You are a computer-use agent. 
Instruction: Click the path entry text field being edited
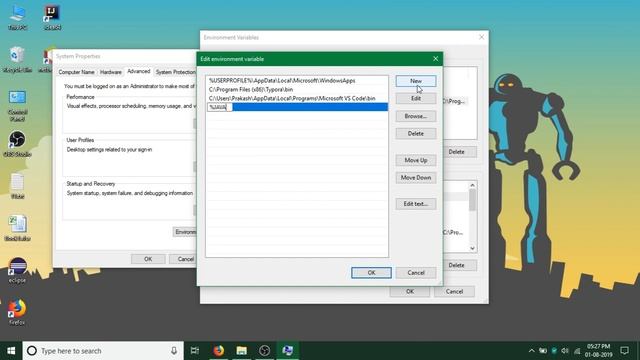click(x=220, y=107)
